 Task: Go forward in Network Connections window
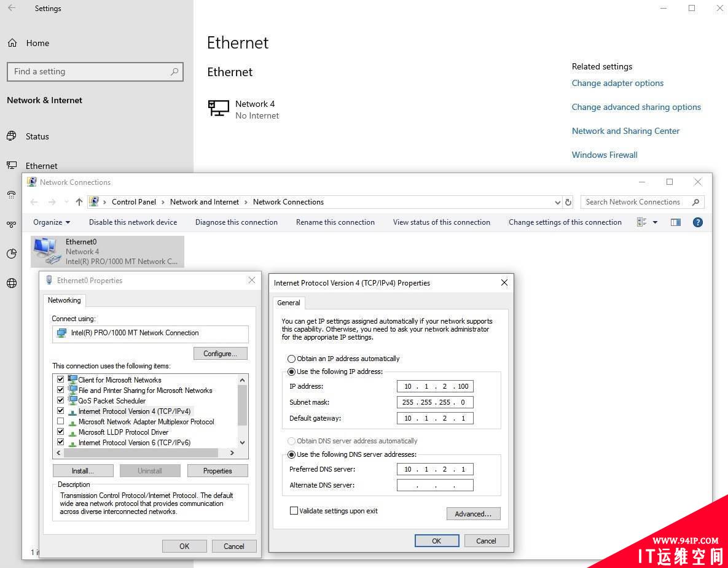click(52, 202)
